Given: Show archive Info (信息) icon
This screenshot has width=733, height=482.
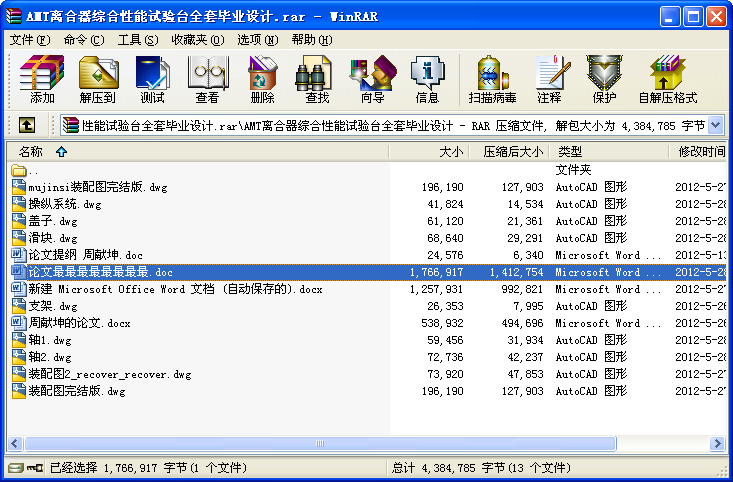Looking at the screenshot, I should click(x=427, y=79).
